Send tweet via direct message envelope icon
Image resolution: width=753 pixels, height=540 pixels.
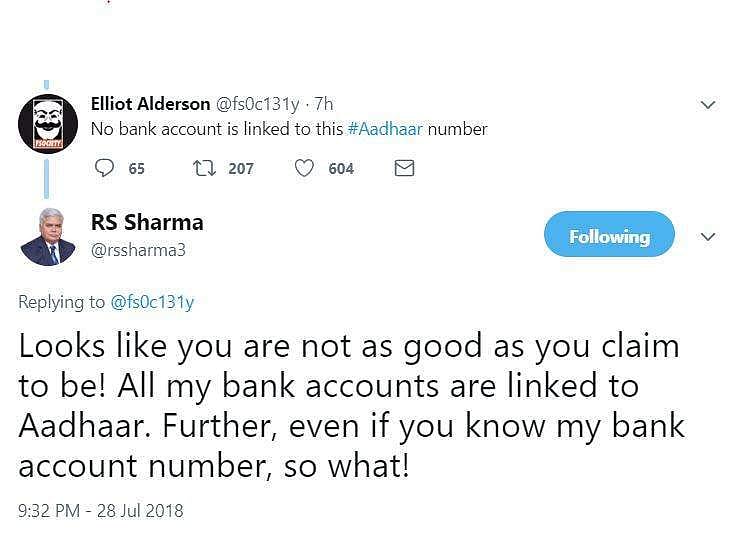coord(404,168)
